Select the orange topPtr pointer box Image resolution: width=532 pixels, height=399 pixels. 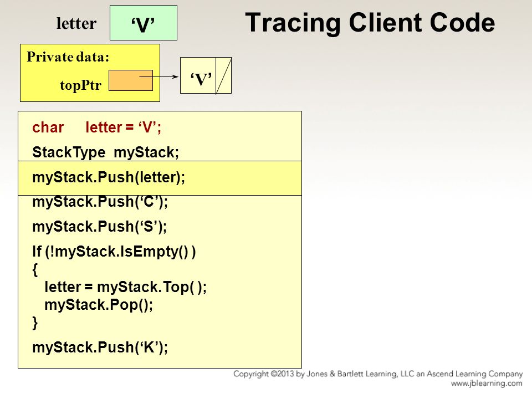click(x=131, y=80)
